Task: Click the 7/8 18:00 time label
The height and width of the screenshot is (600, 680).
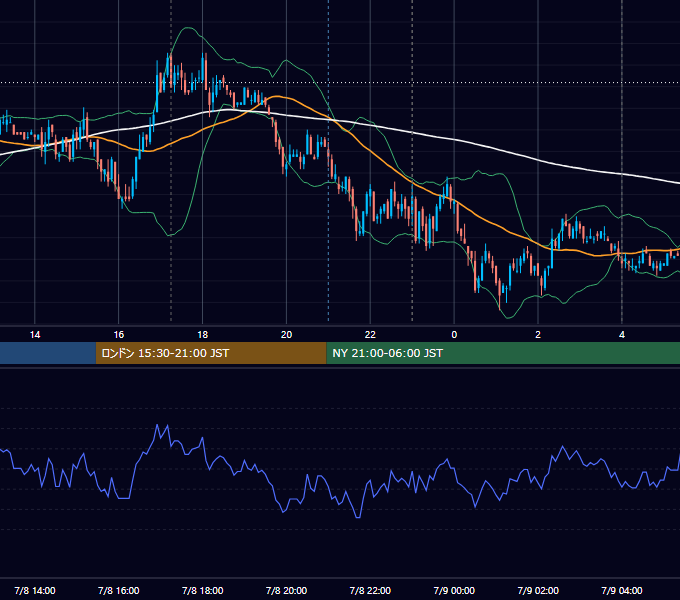Action: tap(203, 590)
